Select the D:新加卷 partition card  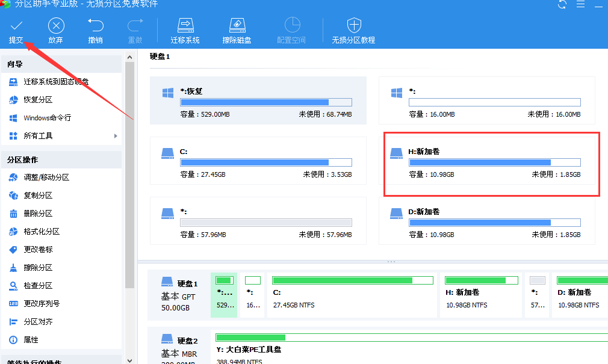pyautogui.click(x=487, y=221)
